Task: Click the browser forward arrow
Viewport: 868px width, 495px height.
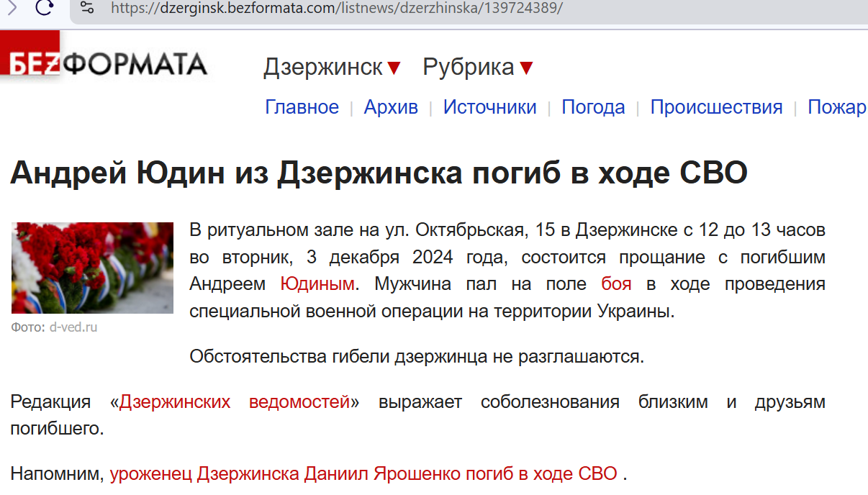Action: [12, 8]
